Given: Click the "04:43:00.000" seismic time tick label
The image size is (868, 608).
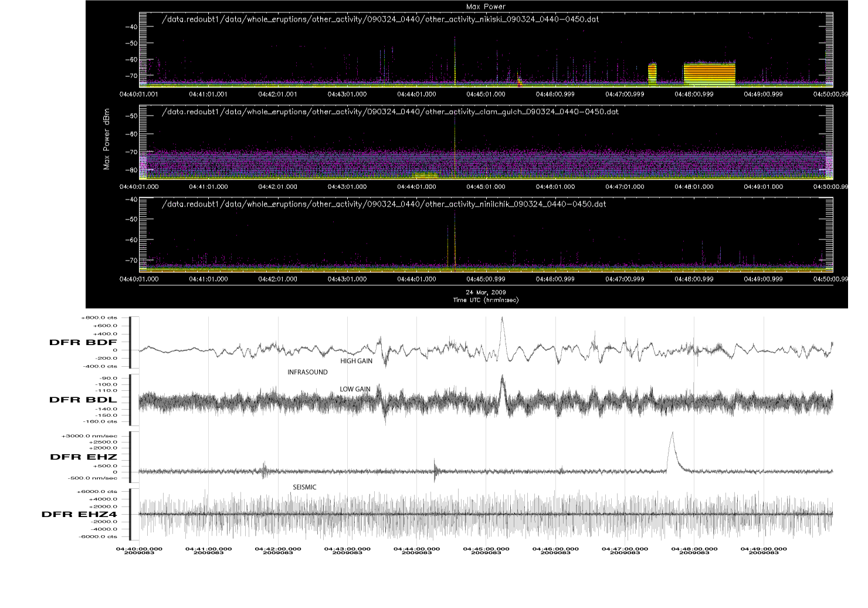Looking at the screenshot, I should pyautogui.click(x=347, y=549).
